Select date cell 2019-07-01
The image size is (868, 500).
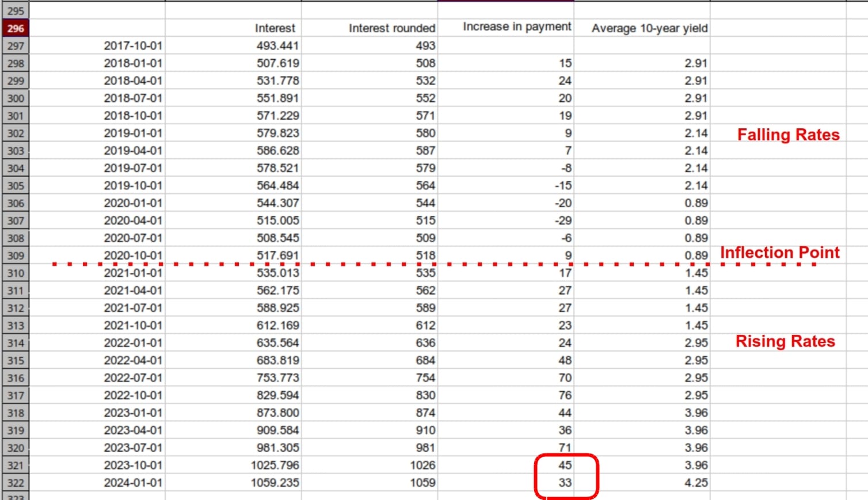click(97, 168)
